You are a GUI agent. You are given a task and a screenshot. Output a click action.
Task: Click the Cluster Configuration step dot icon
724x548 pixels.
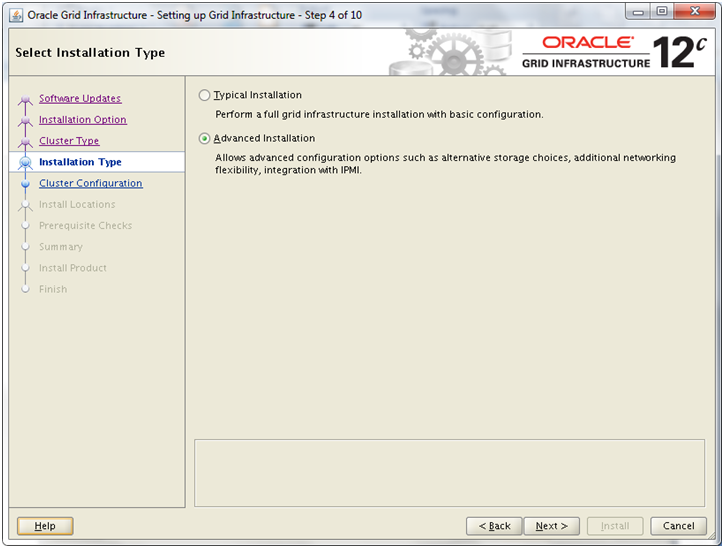click(x=25, y=184)
